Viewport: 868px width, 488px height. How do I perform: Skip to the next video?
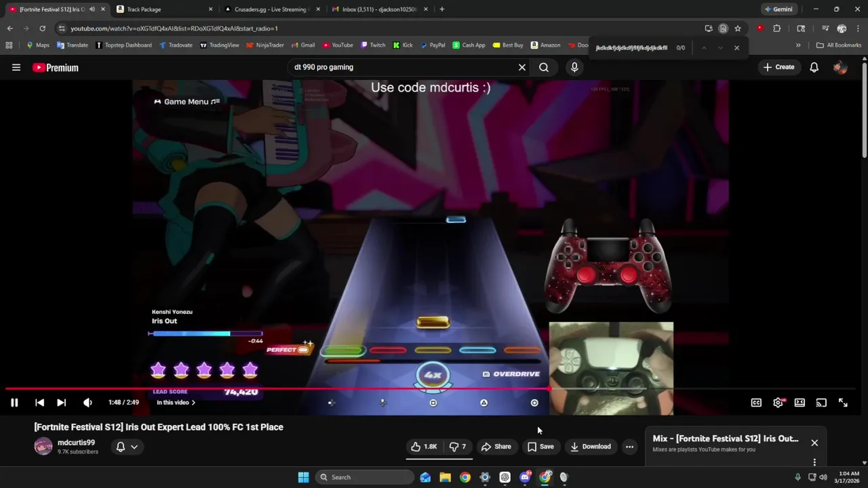click(x=61, y=403)
